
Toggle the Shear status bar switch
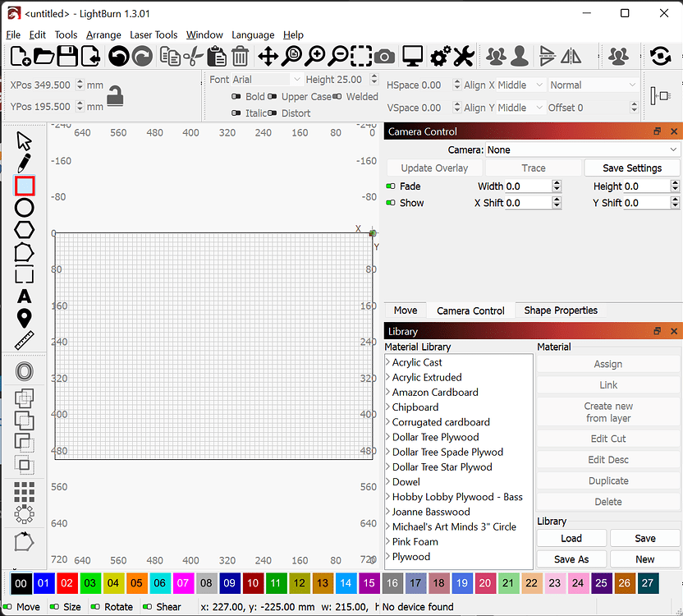(147, 607)
